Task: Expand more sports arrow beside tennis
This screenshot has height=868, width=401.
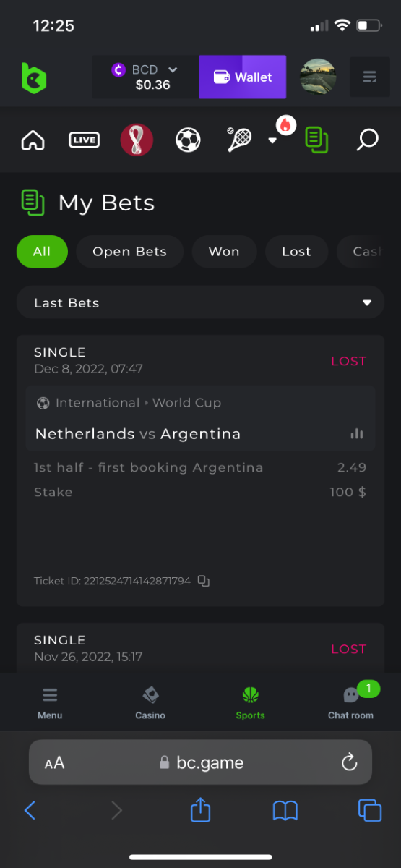Action: pyautogui.click(x=272, y=140)
